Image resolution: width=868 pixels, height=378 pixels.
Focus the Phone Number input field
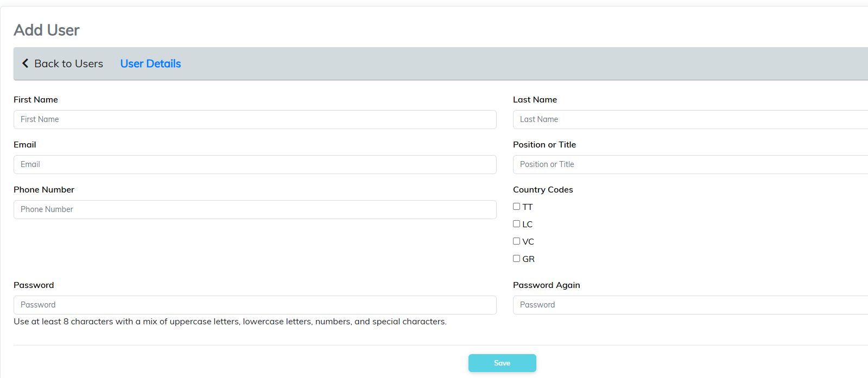coord(255,209)
